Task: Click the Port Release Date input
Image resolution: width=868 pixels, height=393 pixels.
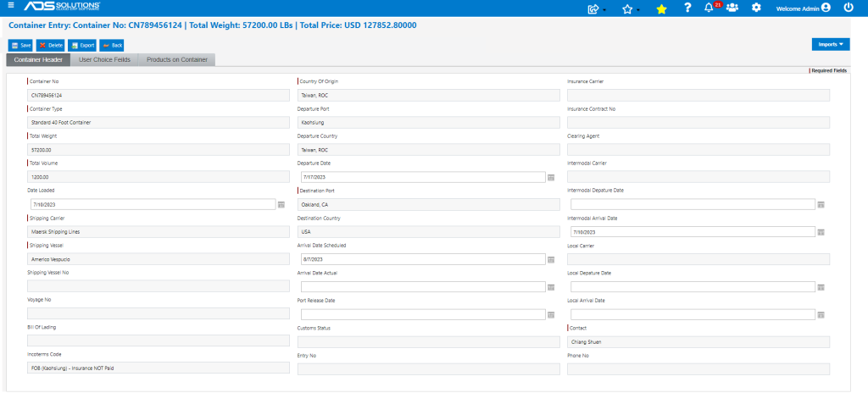Action: point(424,314)
